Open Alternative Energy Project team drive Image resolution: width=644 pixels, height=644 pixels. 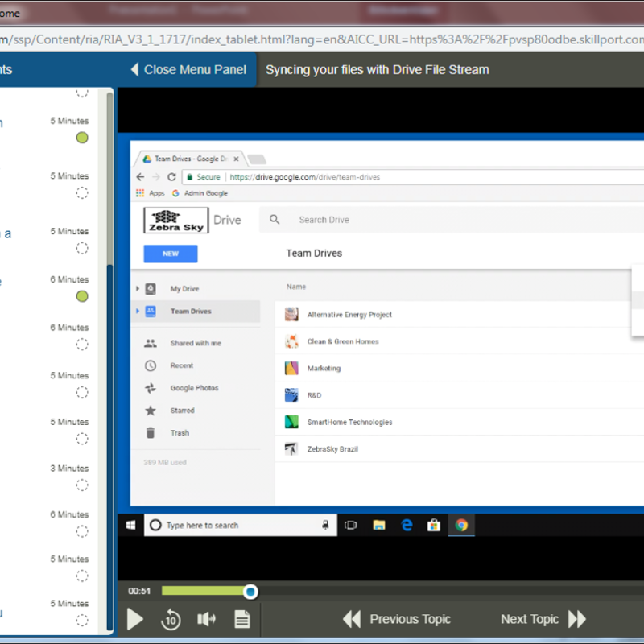click(349, 315)
